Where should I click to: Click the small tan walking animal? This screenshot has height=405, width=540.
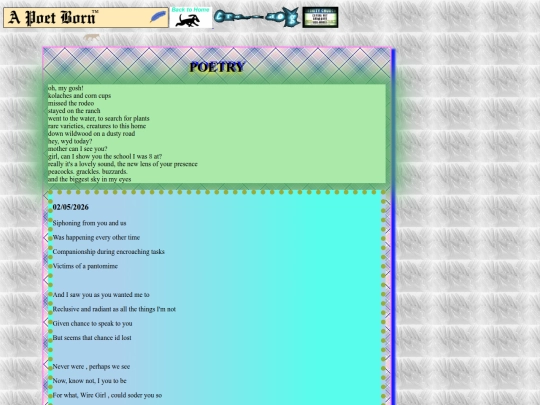point(91,37)
